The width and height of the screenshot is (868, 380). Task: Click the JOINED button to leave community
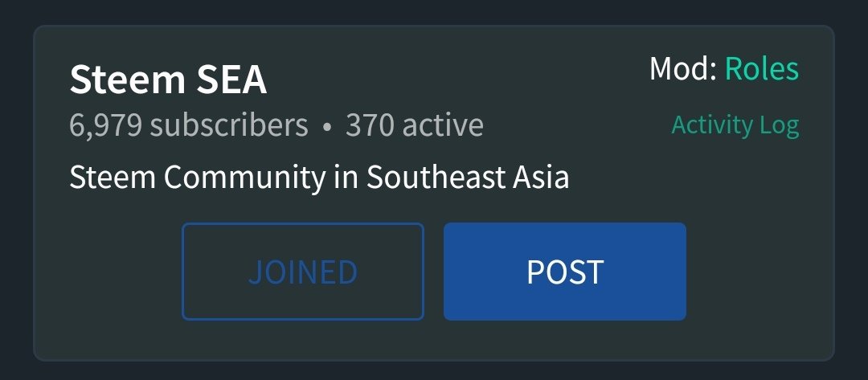[303, 271]
